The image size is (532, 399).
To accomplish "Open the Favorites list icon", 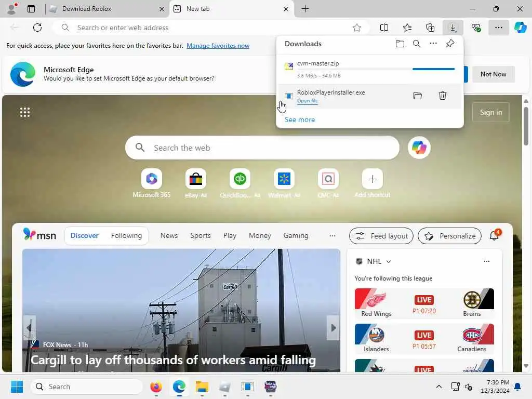I will click(x=407, y=28).
